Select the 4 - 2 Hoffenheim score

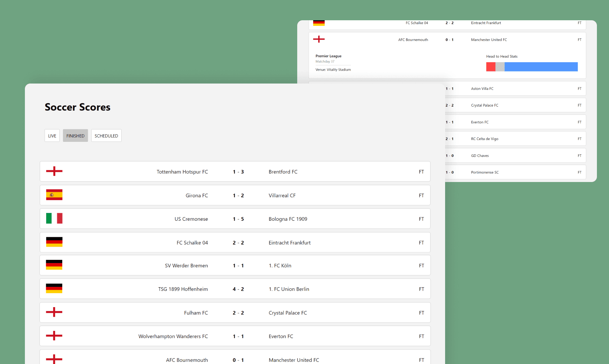pos(238,289)
